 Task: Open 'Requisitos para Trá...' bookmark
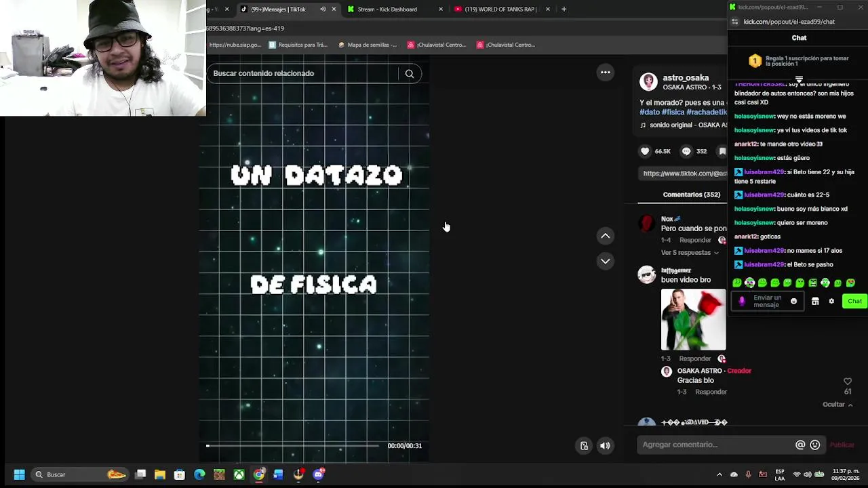pyautogui.click(x=298, y=45)
